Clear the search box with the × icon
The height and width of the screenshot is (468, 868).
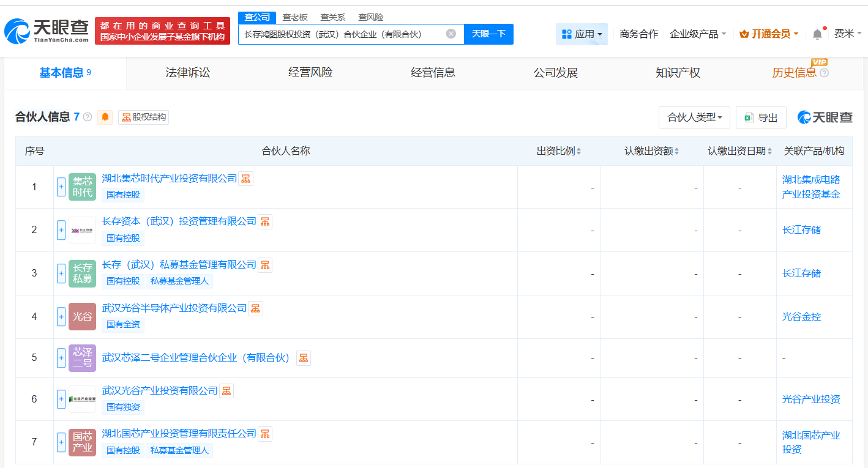451,34
